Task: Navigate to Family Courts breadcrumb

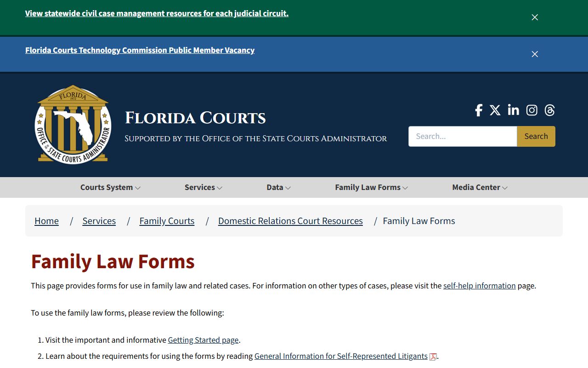Action: point(167,221)
